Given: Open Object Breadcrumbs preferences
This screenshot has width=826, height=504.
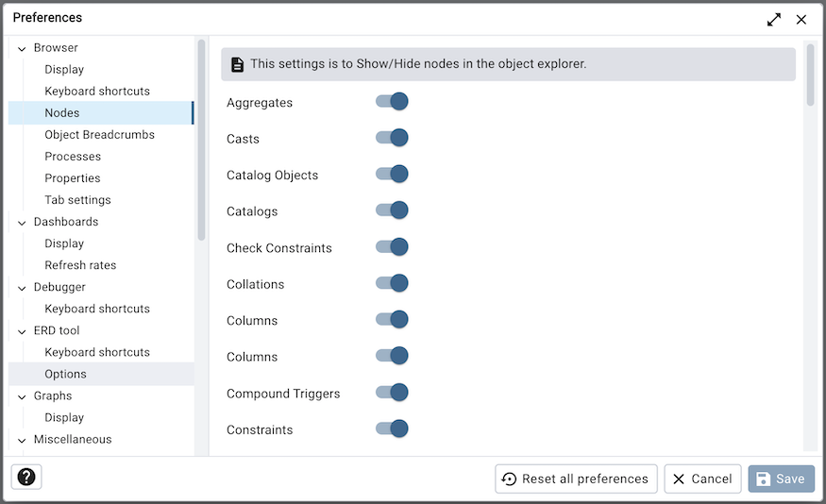Looking at the screenshot, I should coord(99,135).
